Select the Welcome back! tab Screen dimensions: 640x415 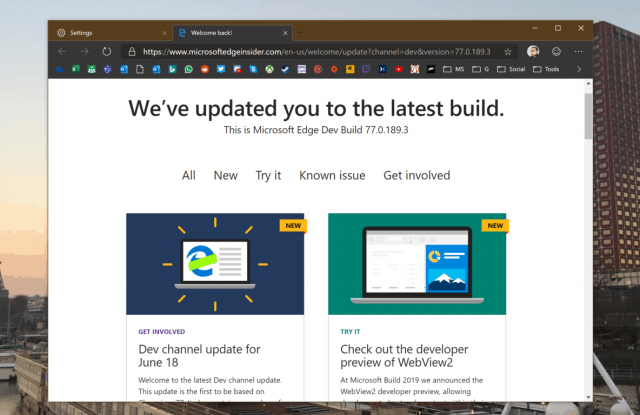tap(231, 33)
